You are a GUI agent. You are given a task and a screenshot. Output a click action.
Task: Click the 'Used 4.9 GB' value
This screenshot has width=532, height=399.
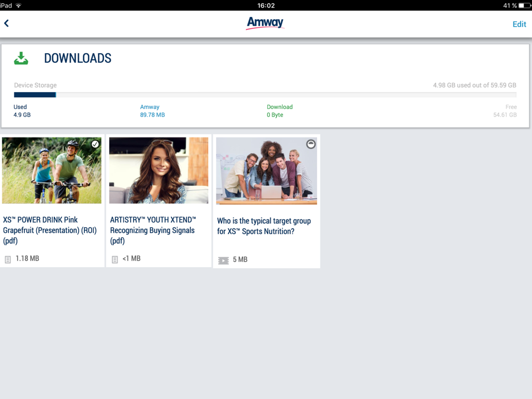coord(22,111)
